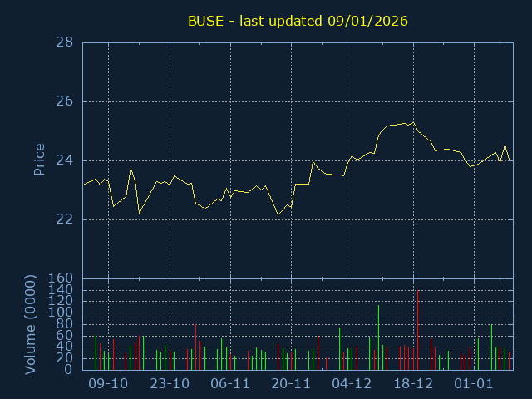Click the Price axis label
The height and width of the screenshot is (399, 532).
(x=39, y=160)
